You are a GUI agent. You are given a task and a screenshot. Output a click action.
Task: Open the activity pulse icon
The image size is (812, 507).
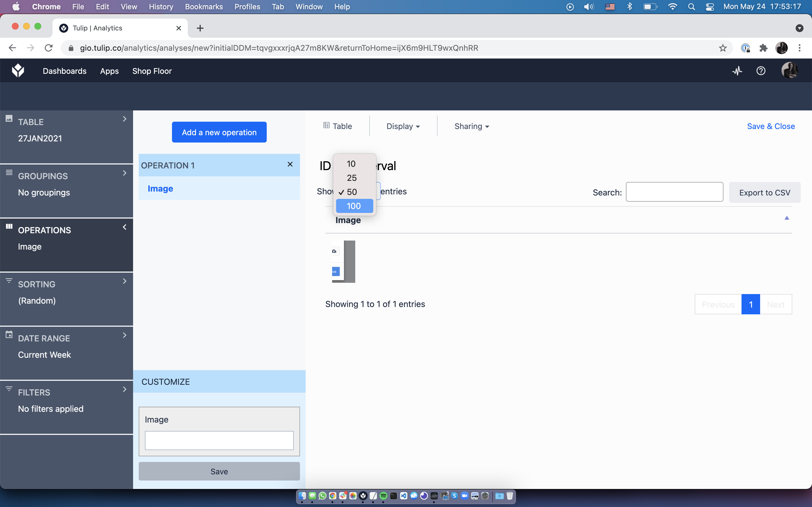pos(737,71)
